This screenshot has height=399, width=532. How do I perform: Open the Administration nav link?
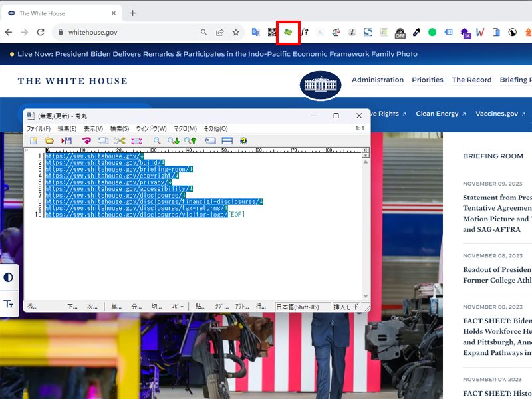point(378,80)
